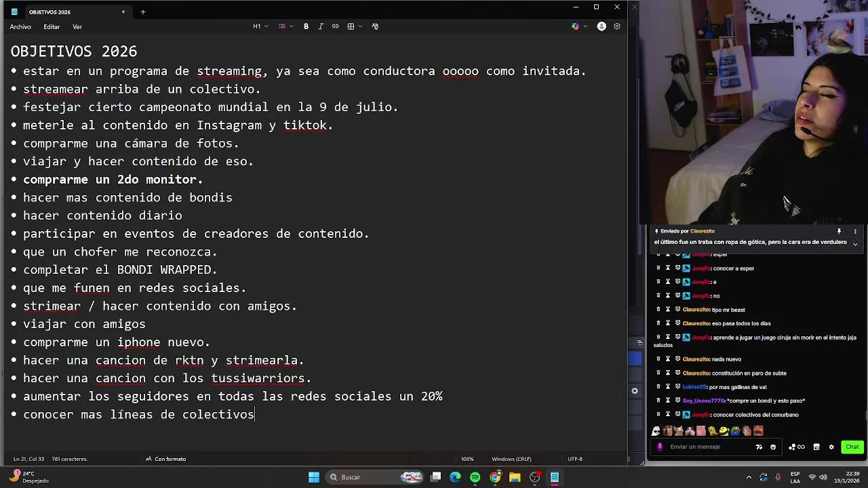868x488 pixels.
Task: Open Spotify from the taskbar
Action: 475,477
